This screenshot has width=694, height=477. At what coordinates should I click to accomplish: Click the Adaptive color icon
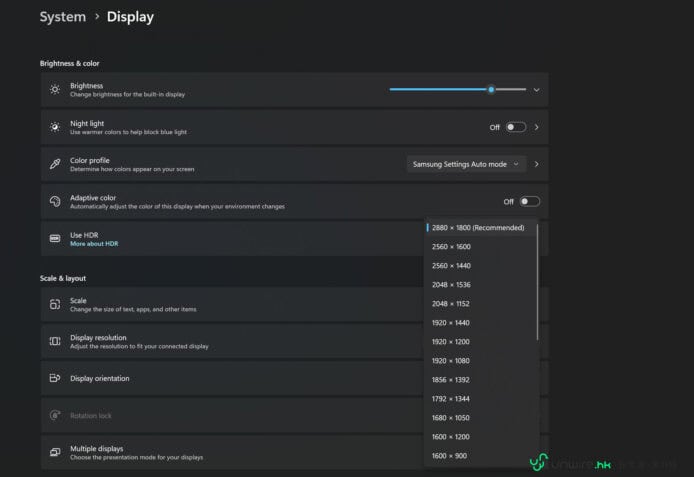pyautogui.click(x=55, y=202)
